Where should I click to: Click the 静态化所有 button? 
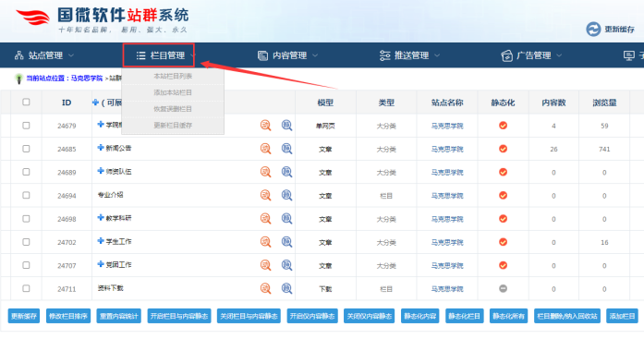[508, 316]
